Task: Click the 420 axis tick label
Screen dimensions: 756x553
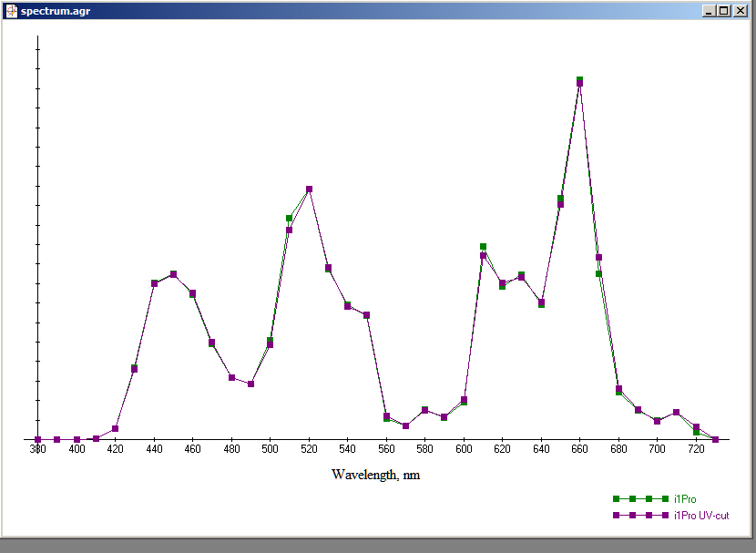Action: click(x=116, y=449)
